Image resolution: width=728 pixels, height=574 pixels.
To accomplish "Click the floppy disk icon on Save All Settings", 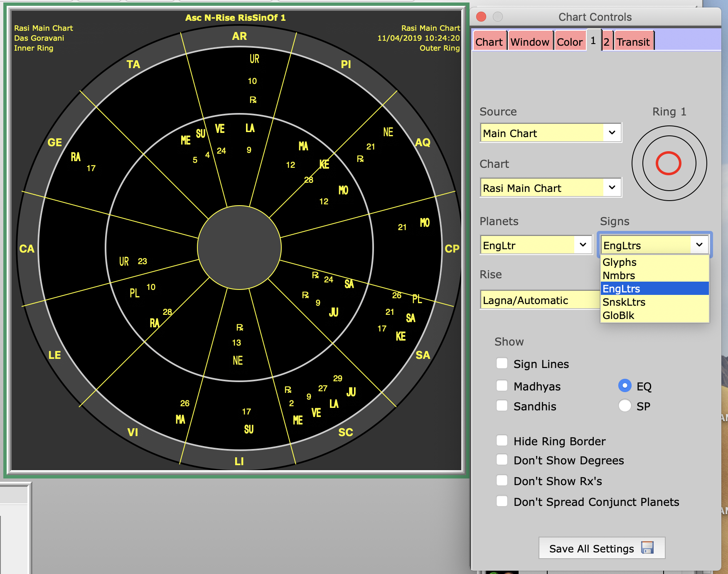I will point(647,548).
